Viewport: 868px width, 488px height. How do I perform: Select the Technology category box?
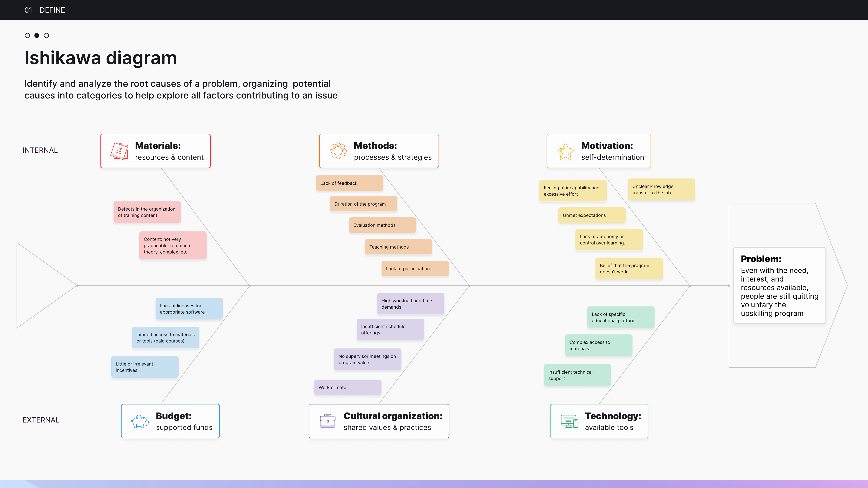point(599,421)
